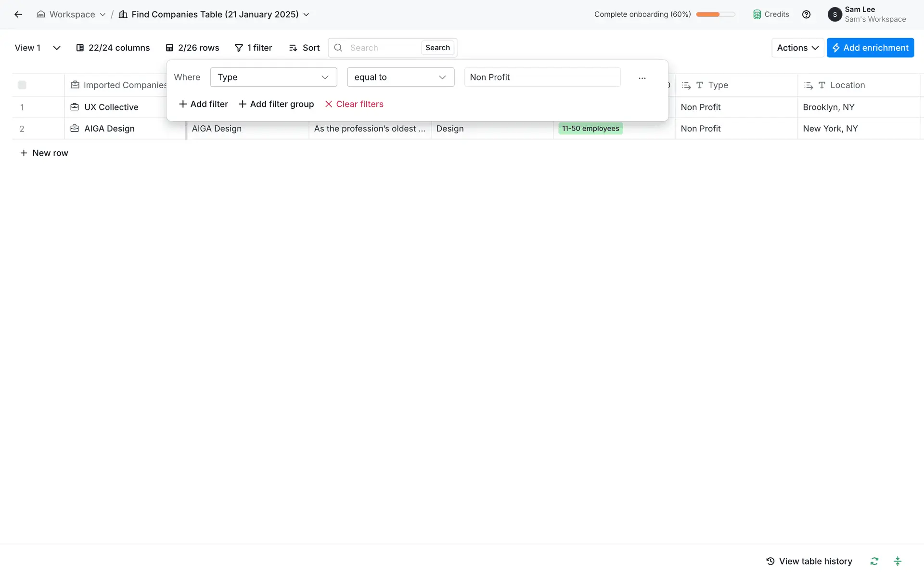
Task: Click the Non Profit filter value field
Action: (x=542, y=77)
